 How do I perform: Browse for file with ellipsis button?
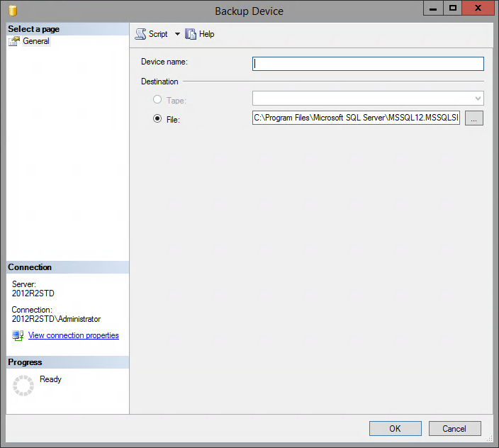pos(474,118)
